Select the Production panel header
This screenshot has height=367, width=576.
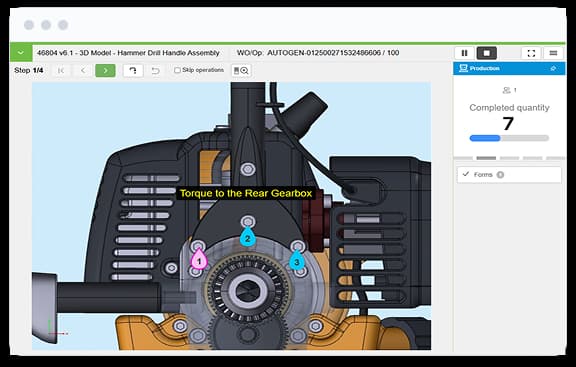509,69
